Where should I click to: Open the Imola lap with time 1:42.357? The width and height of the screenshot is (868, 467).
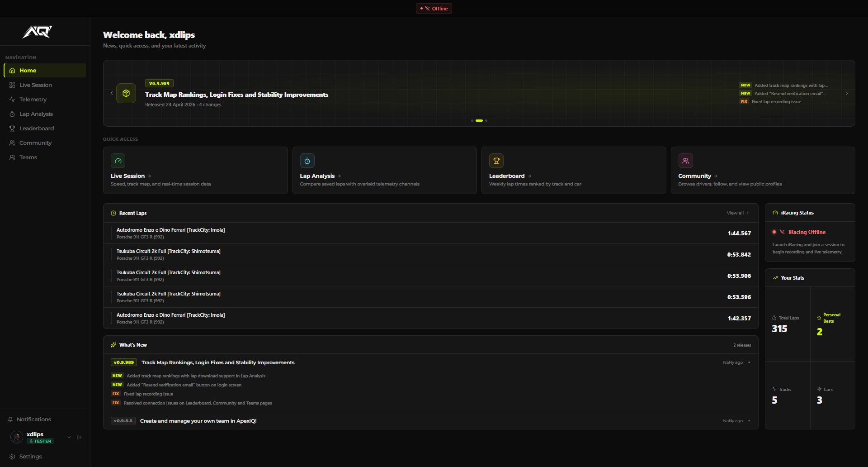(431, 318)
